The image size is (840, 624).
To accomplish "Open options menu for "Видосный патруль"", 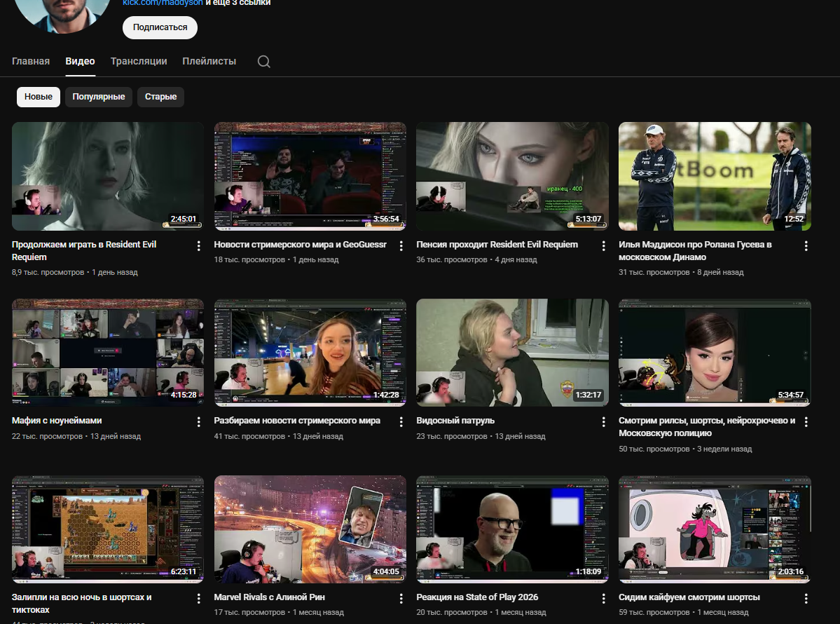I will click(x=604, y=422).
